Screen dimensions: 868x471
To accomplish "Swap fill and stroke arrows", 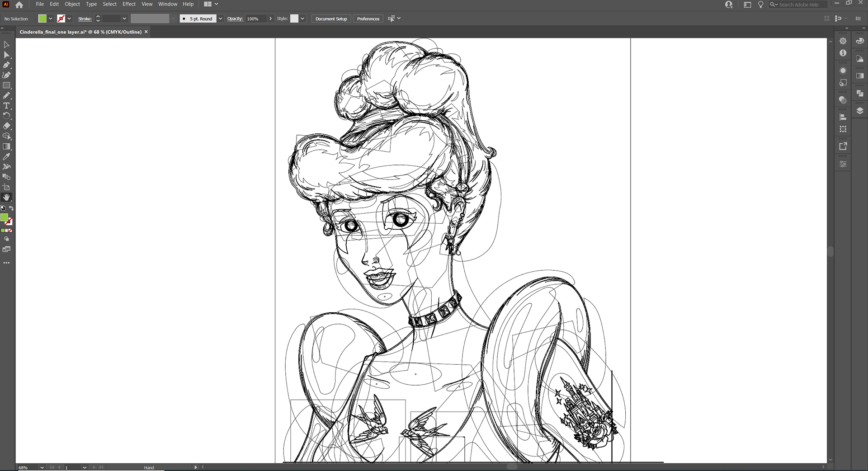I will point(11,208).
